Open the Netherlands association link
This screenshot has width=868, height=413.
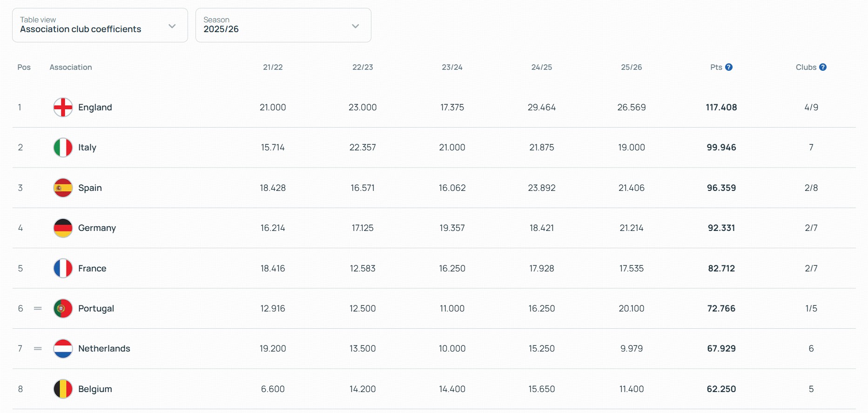104,349
